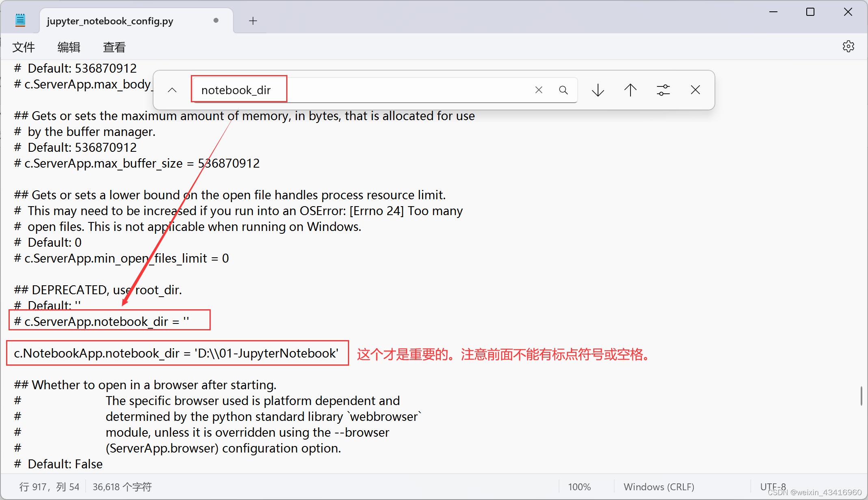Clear the find box text

539,90
